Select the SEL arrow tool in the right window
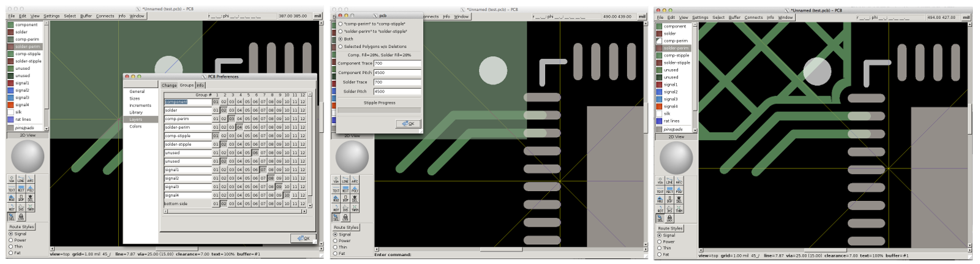 click(660, 219)
